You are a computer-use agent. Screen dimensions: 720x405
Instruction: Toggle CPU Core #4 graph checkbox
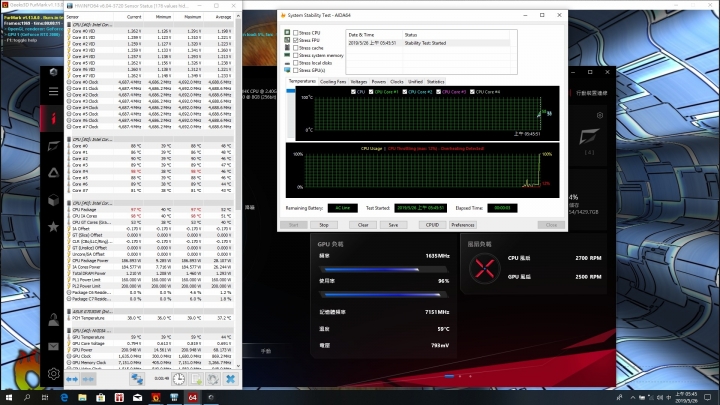pos(472,92)
